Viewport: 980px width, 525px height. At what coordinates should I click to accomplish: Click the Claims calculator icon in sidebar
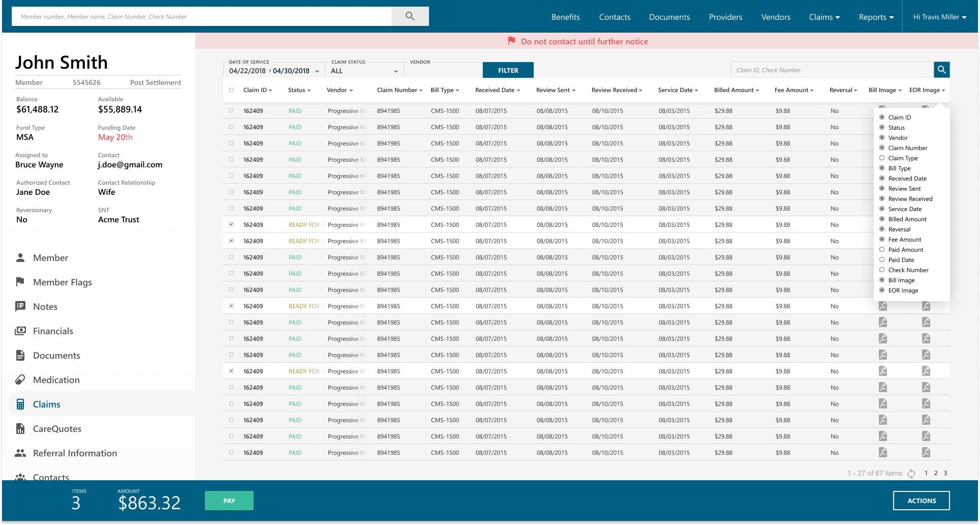click(x=20, y=404)
